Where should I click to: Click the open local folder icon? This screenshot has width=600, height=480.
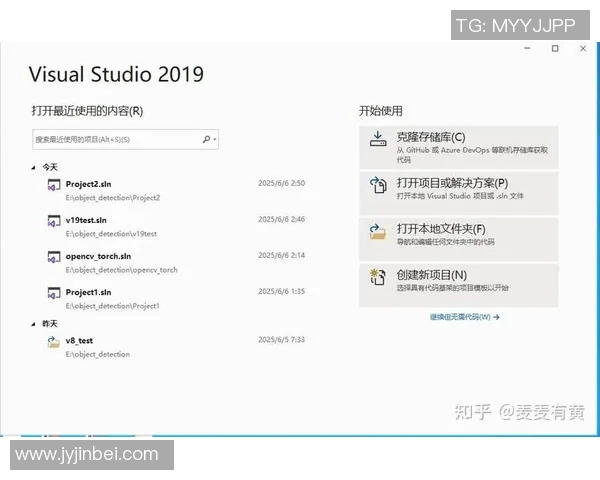click(x=378, y=231)
